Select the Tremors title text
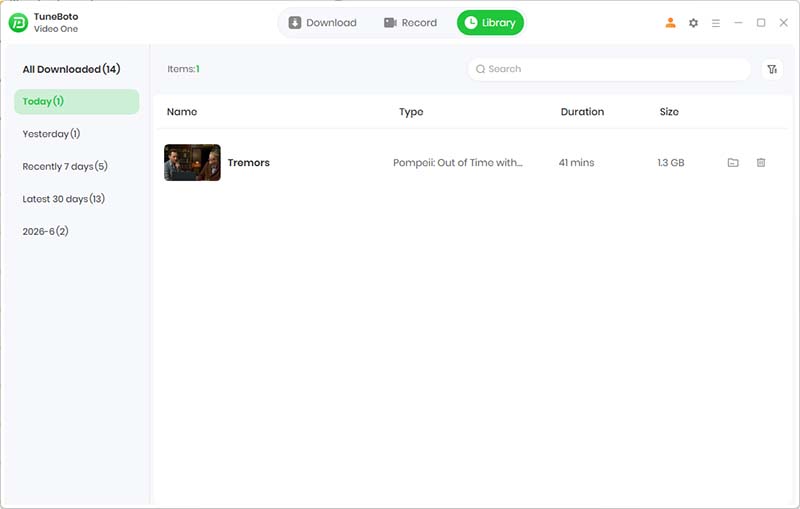This screenshot has height=509, width=800. click(x=248, y=163)
